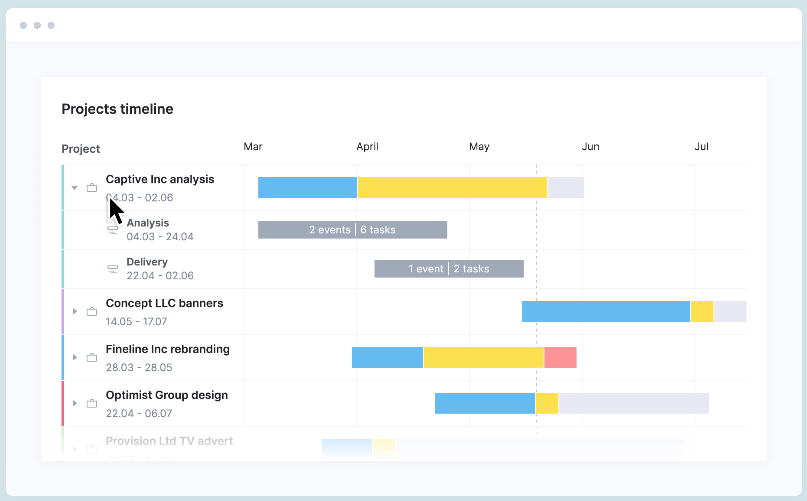Viewport: 807px width, 501px height.
Task: Expand the Fineline Inc rebranding project
Action: coord(74,357)
